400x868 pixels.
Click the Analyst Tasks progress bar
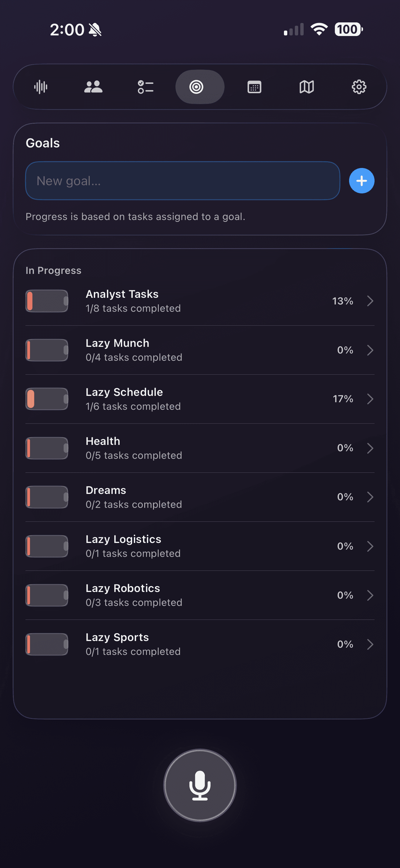coord(47,301)
